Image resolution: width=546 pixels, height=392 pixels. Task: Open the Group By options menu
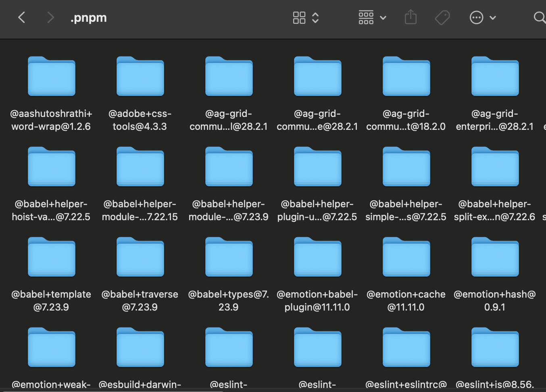(x=372, y=18)
